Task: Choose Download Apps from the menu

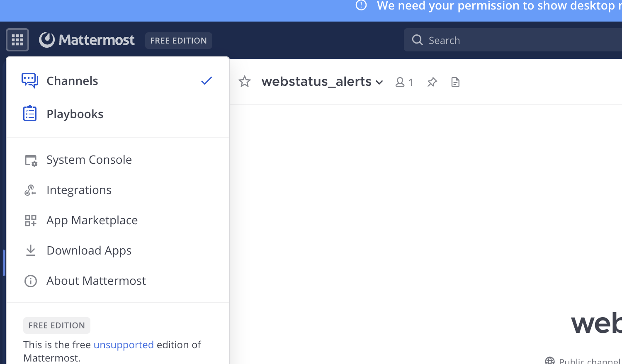Action: [x=89, y=250]
